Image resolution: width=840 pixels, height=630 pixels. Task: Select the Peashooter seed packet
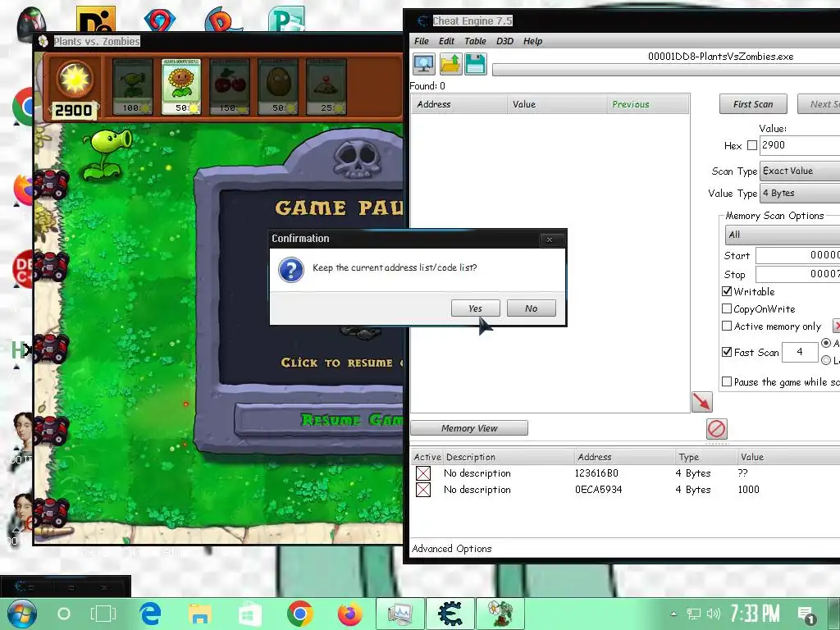pos(132,87)
